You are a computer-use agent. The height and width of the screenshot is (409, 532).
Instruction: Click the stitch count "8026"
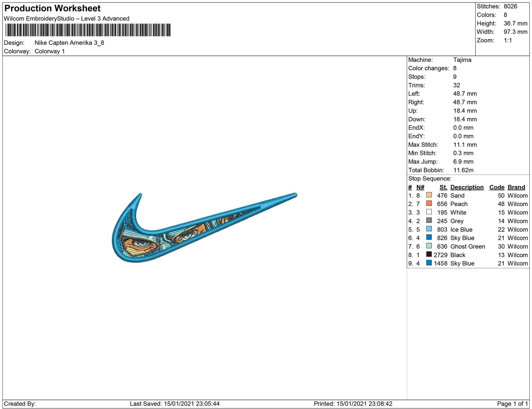point(510,7)
